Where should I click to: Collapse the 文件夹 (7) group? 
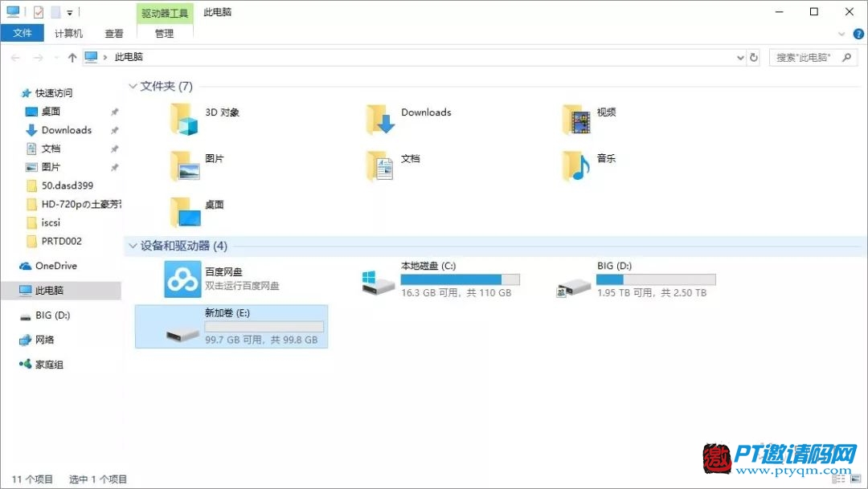[x=133, y=86]
